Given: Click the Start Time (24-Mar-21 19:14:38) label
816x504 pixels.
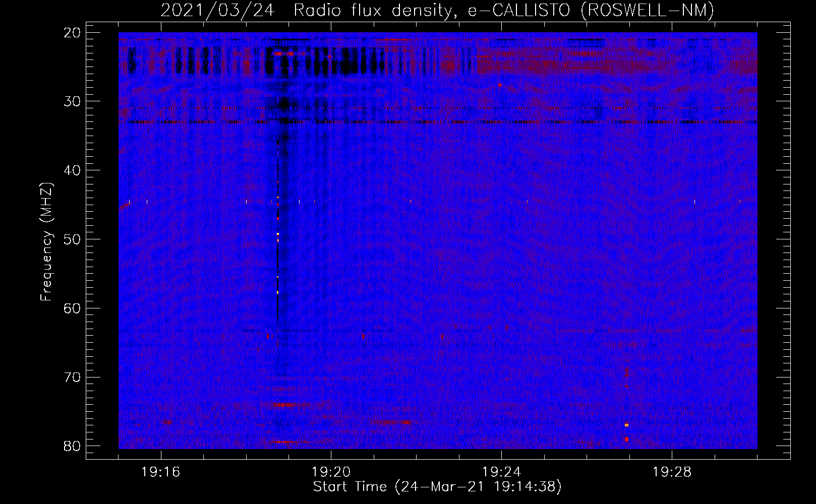Looking at the screenshot, I should click(x=437, y=487).
